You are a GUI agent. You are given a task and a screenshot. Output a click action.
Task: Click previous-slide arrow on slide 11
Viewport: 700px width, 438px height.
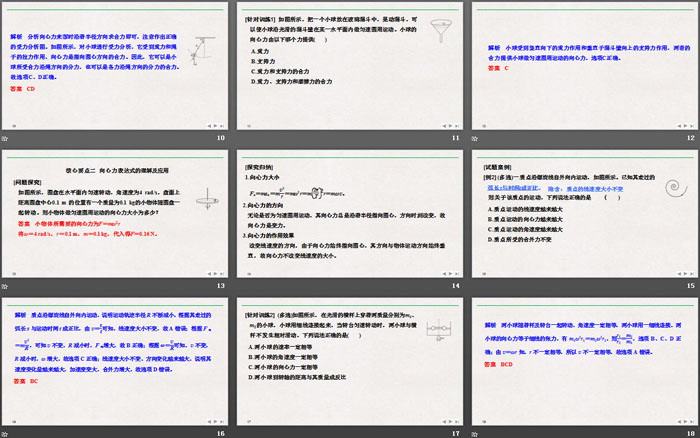pos(444,126)
